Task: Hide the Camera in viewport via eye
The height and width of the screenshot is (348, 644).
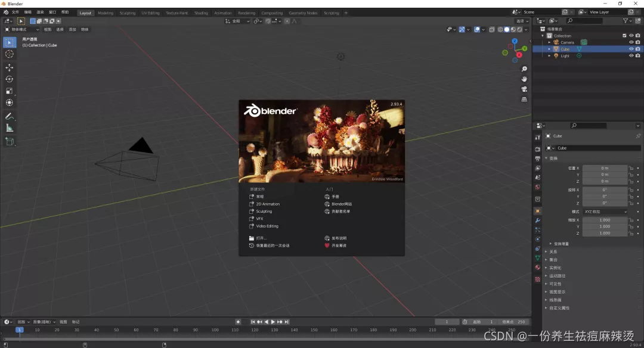Action: point(631,42)
